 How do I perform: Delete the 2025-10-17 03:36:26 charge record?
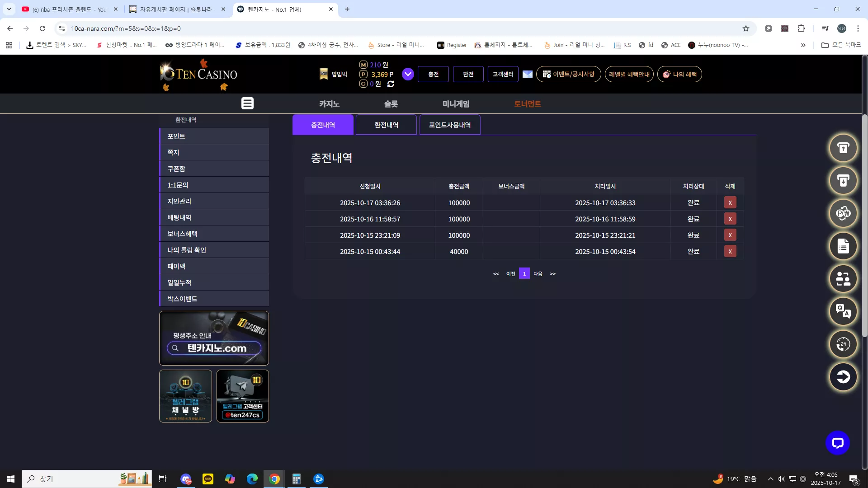pyautogui.click(x=730, y=202)
